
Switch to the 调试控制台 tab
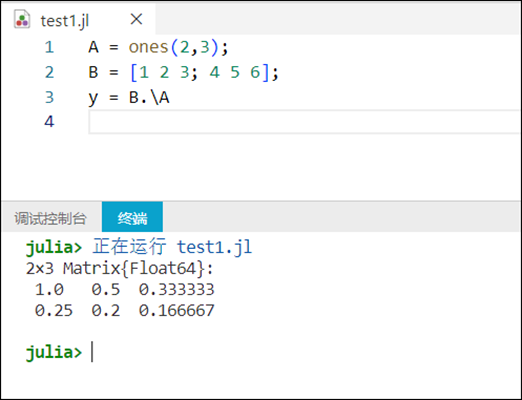click(50, 218)
